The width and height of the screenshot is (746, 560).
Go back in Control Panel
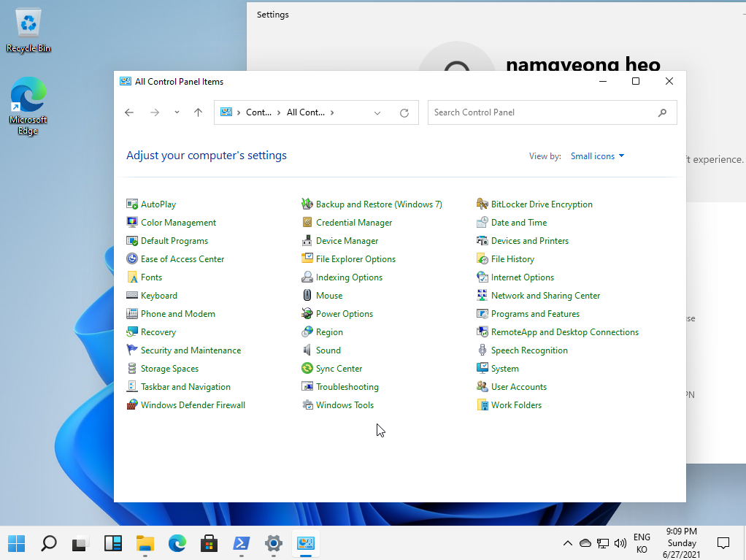(129, 112)
